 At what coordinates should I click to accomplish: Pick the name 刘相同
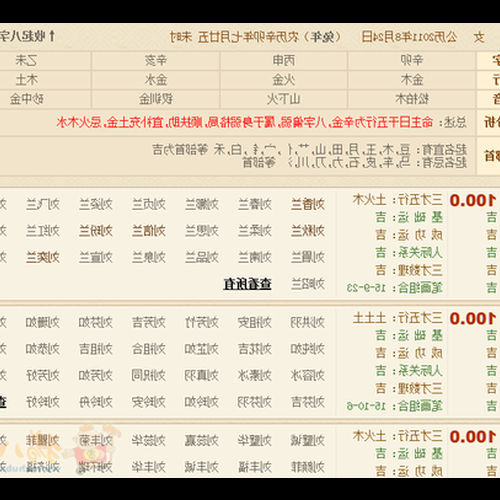(149, 376)
